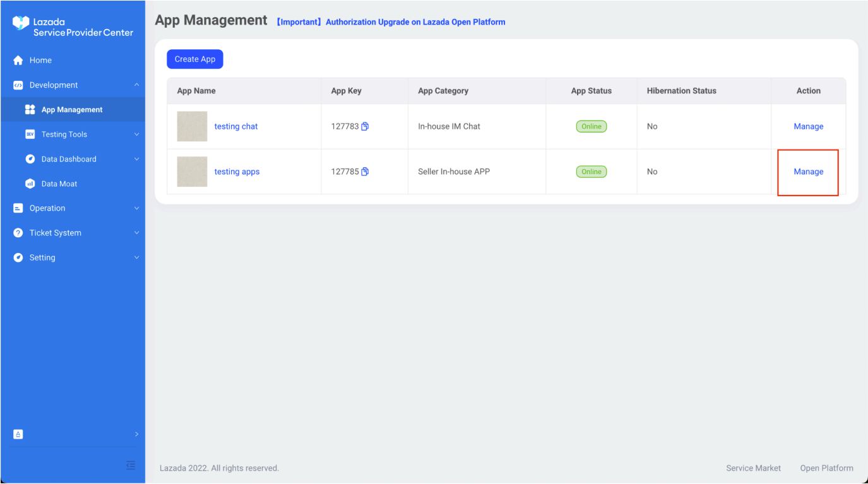Select App Management in sidebar
Viewport: 868px width, 484px height.
point(71,110)
